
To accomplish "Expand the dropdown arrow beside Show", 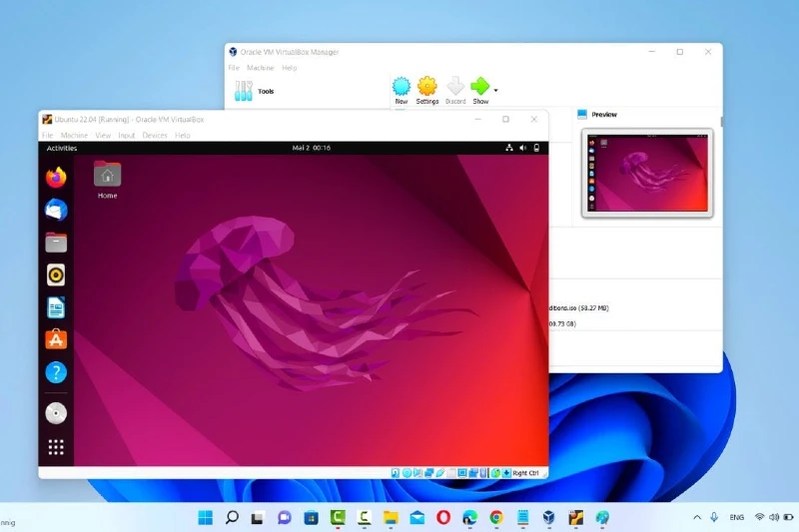I will 495,90.
